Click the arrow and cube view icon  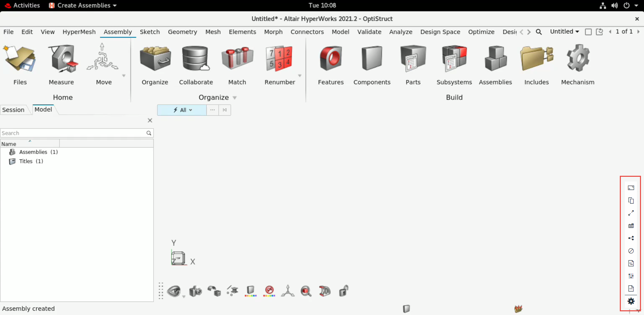pyautogui.click(x=214, y=291)
